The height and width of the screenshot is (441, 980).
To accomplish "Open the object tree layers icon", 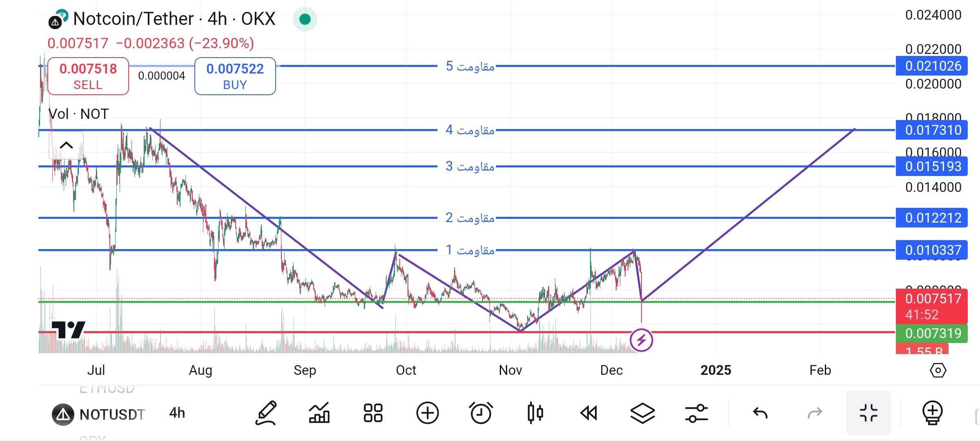I will click(642, 413).
